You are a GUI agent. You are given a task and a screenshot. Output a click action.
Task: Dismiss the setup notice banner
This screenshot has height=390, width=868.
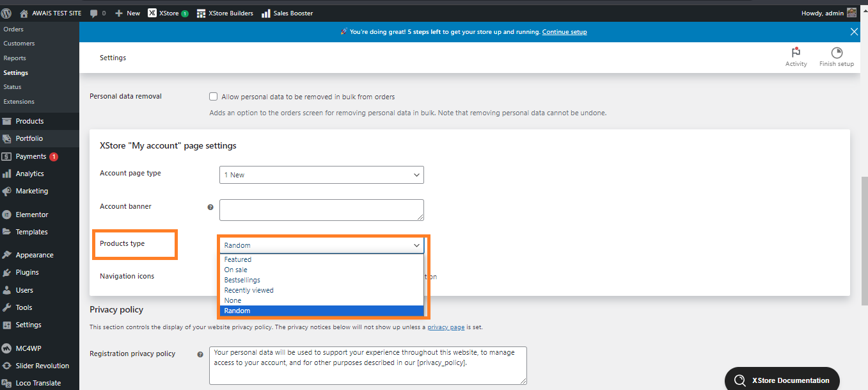(x=855, y=31)
